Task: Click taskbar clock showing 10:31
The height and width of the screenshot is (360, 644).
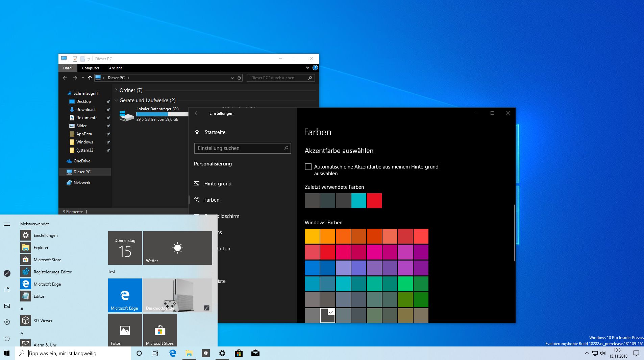Action: [618, 353]
